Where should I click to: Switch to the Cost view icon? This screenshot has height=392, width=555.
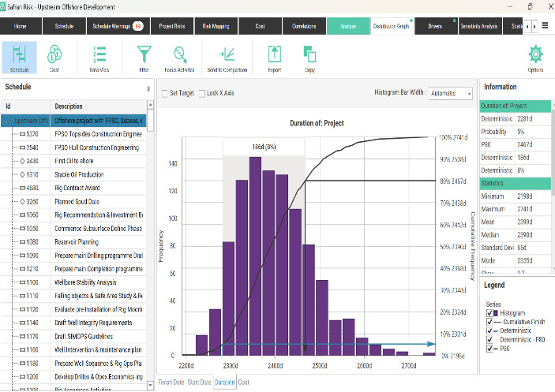click(54, 58)
